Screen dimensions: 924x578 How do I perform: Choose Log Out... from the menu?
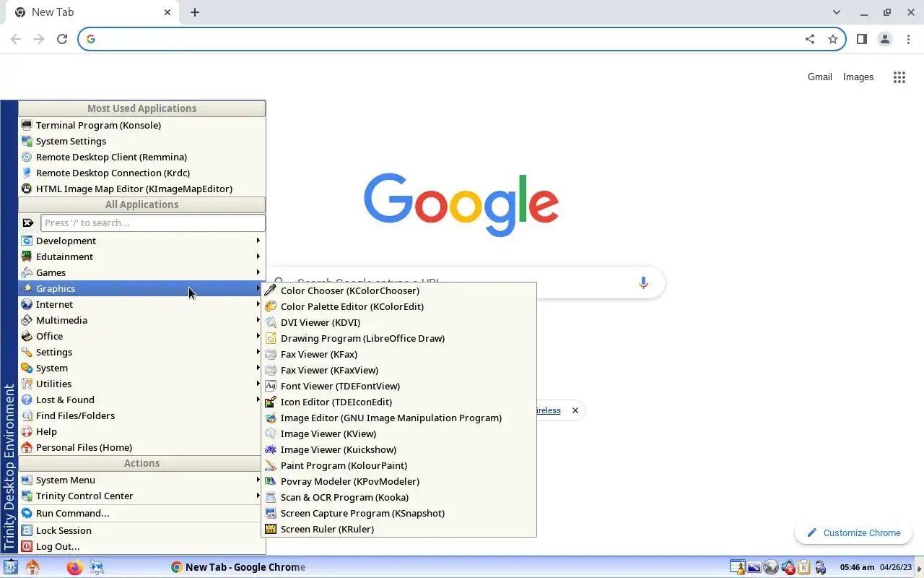(141, 546)
